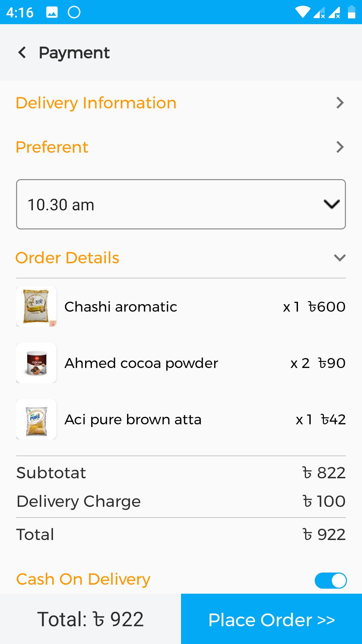Open the Ahmed cocoa powder product image
The width and height of the screenshot is (362, 644).
36,363
